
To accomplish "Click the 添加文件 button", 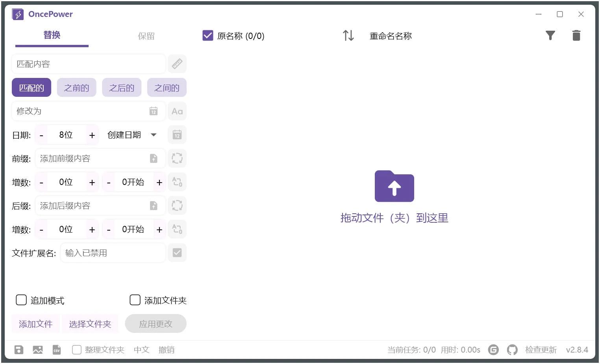I will [35, 323].
